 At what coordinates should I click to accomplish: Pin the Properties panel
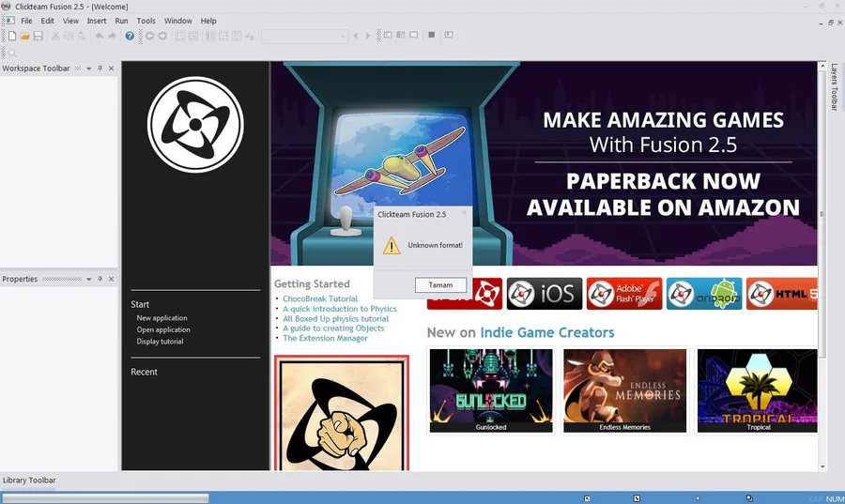(x=100, y=279)
